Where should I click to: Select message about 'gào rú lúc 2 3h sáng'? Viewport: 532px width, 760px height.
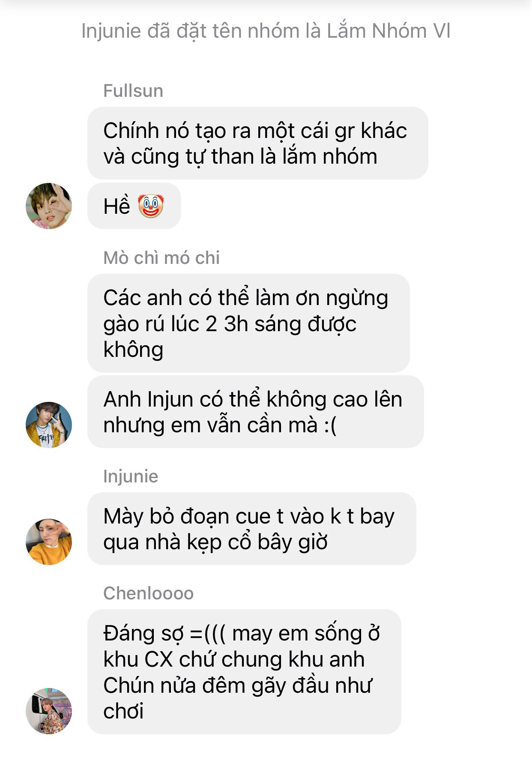[248, 323]
